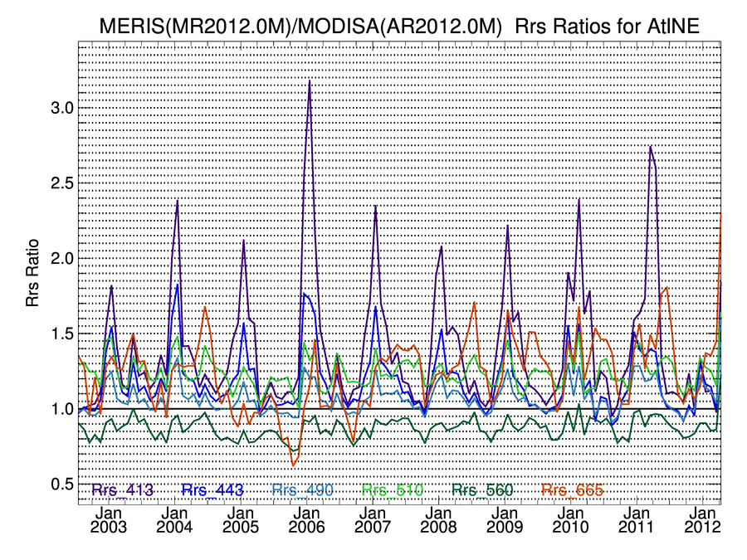The width and height of the screenshot is (747, 560).
Task: Select the Rrs_510 legend label
Action: [393, 489]
